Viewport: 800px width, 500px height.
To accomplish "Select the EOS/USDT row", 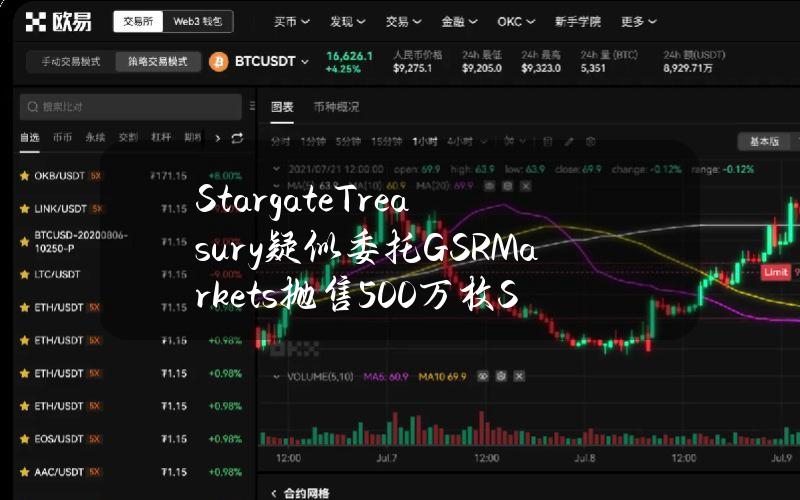I will 131,439.
